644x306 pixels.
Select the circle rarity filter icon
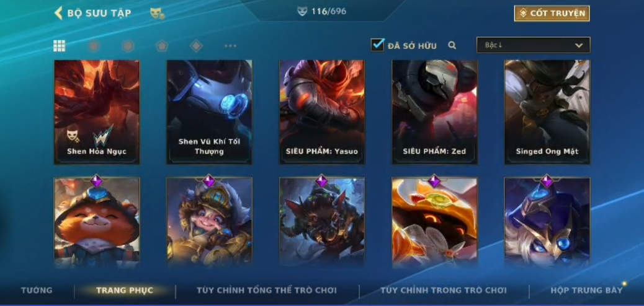[x=94, y=46]
